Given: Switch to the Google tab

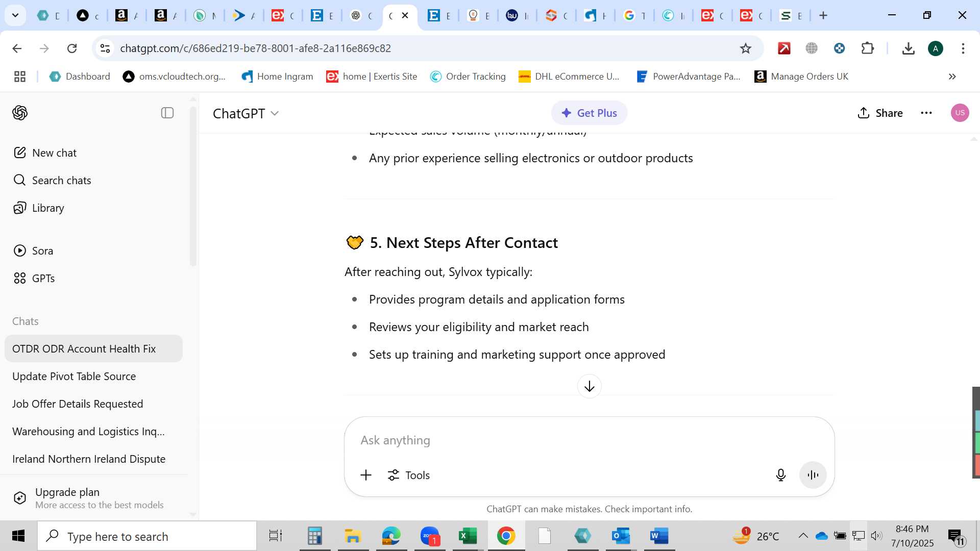Looking at the screenshot, I should pos(634,15).
